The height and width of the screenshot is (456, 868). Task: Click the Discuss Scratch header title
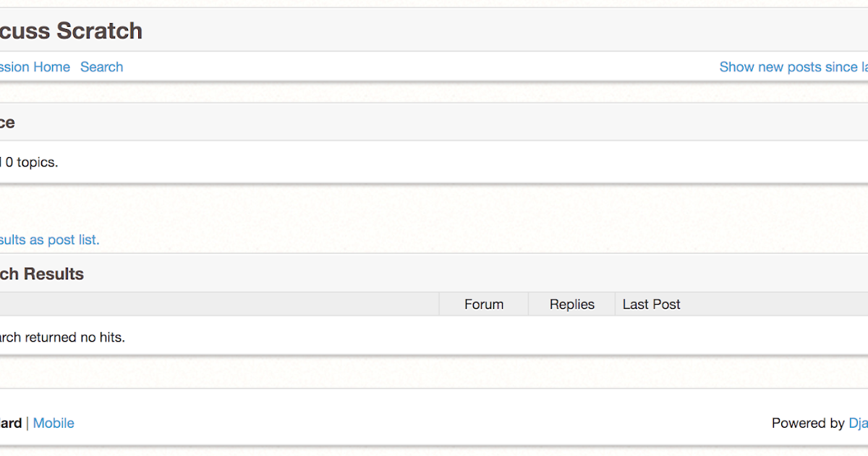tap(71, 30)
